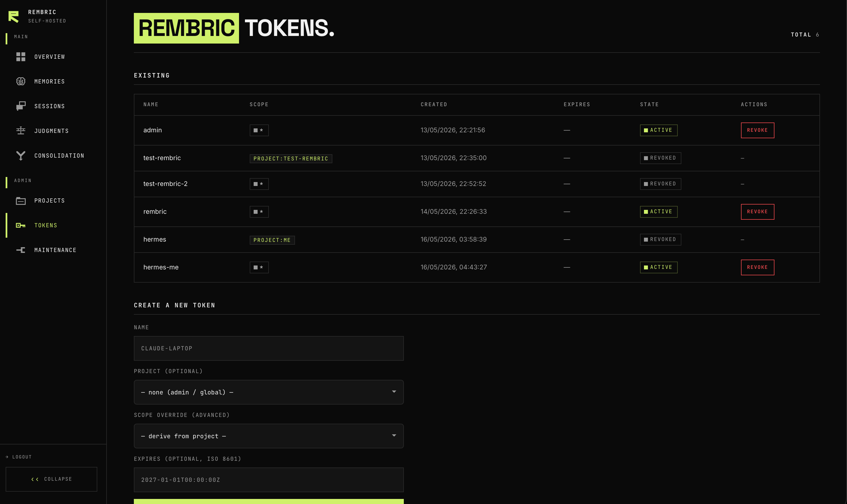Select Tokens in the sidebar
The height and width of the screenshot is (504, 847).
point(46,226)
